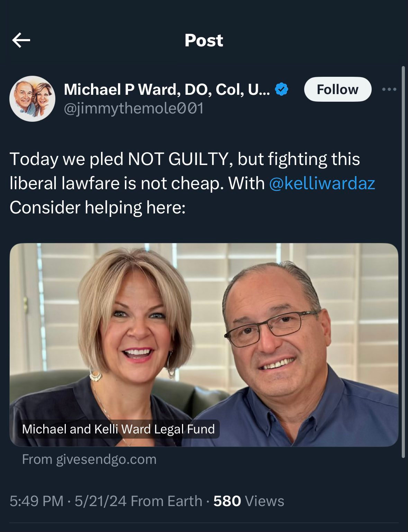Open the @kelliwardaz mention link
The image size is (408, 532).
pyautogui.click(x=322, y=183)
